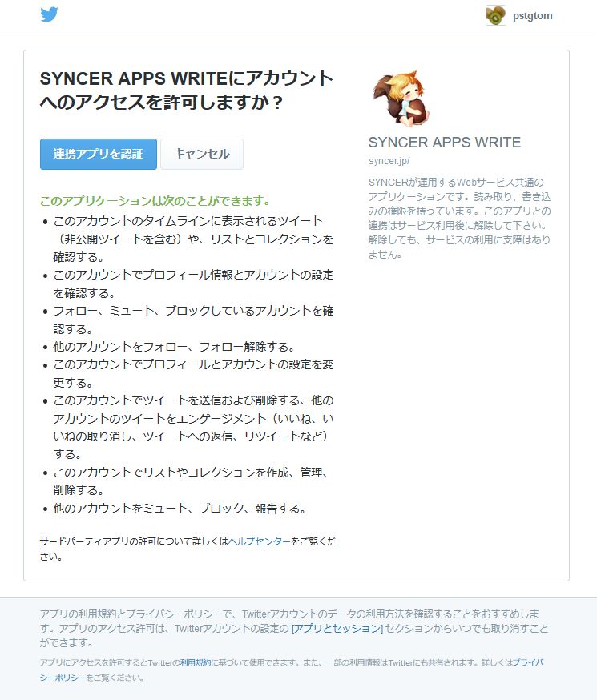This screenshot has width=597, height=700.
Task: Click the timeline tweets permission bullet
Action: click(x=193, y=239)
